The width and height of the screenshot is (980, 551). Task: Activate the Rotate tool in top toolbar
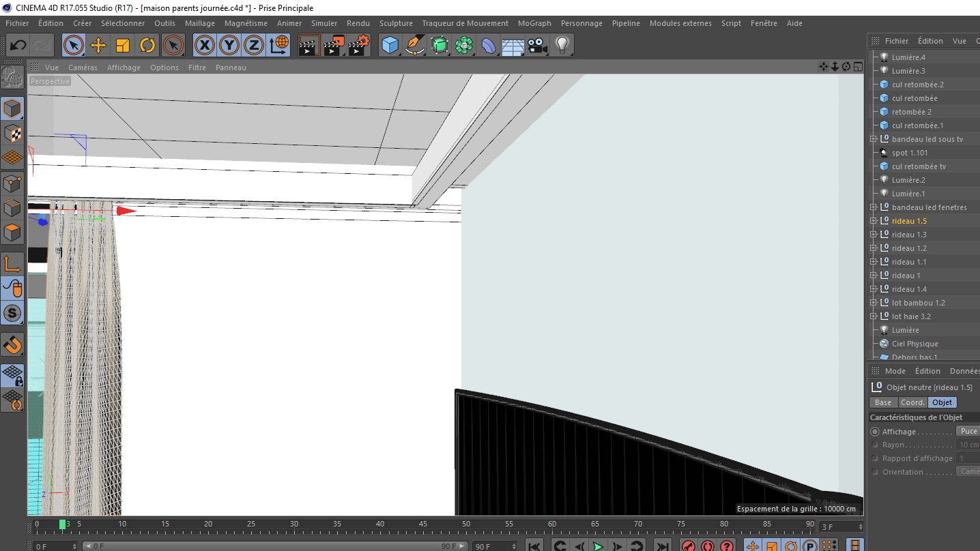(147, 46)
